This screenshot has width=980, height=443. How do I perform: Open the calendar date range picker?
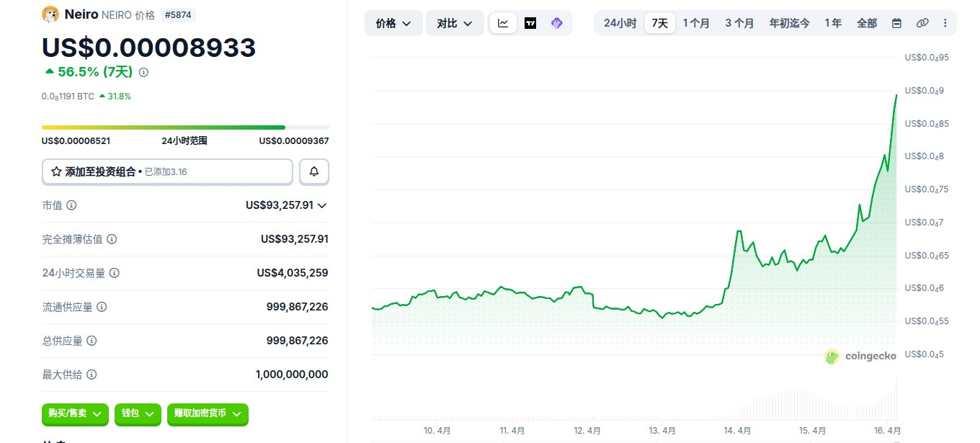896,23
